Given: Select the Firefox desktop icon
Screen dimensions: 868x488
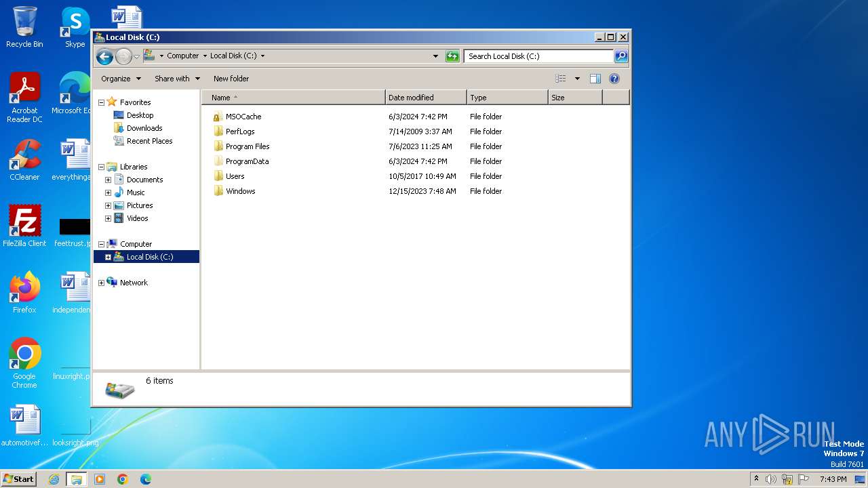Looking at the screenshot, I should (x=24, y=292).
